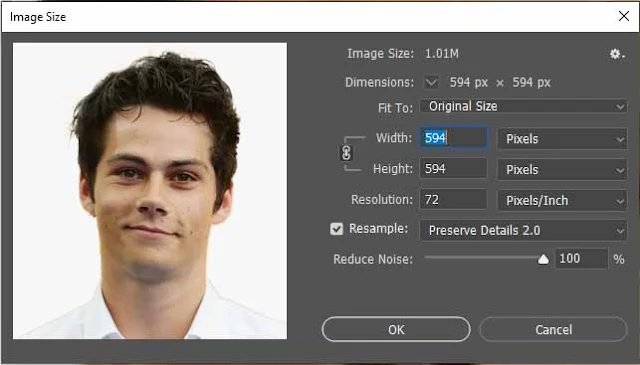The image size is (640, 365).
Task: Click the Resolution input field
Action: click(x=453, y=199)
